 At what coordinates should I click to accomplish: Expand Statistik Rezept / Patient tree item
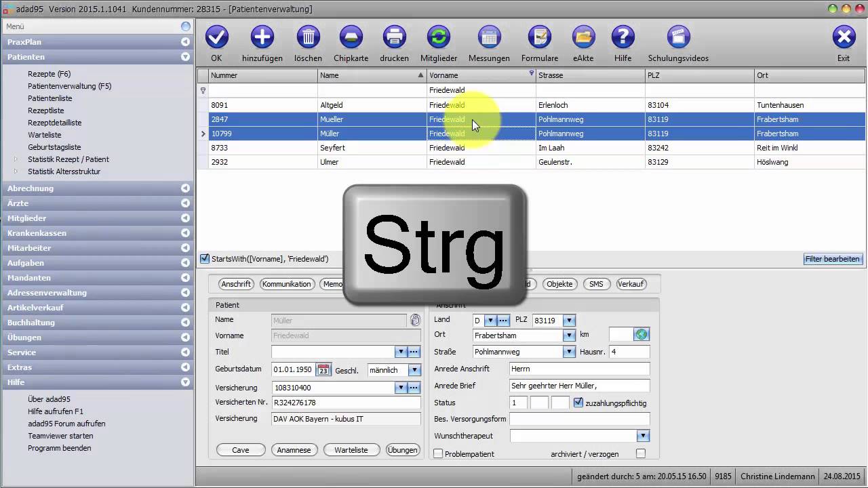(x=16, y=159)
